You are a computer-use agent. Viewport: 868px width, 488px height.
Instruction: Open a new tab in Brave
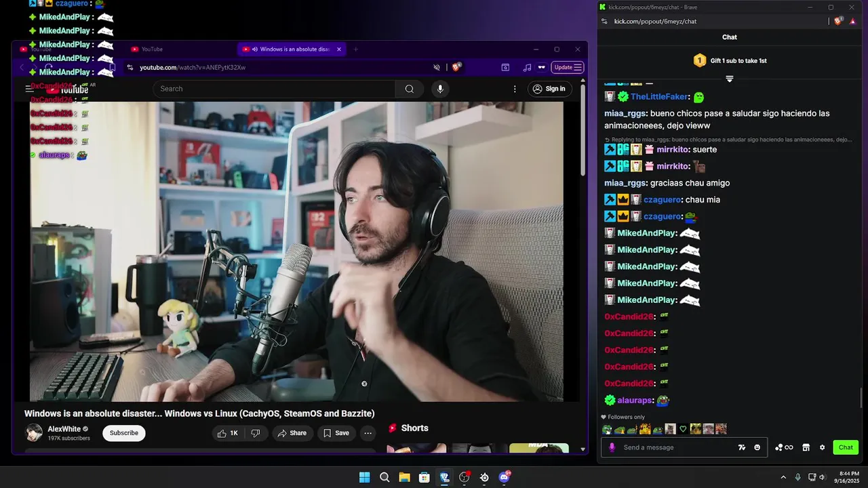pyautogui.click(x=355, y=49)
